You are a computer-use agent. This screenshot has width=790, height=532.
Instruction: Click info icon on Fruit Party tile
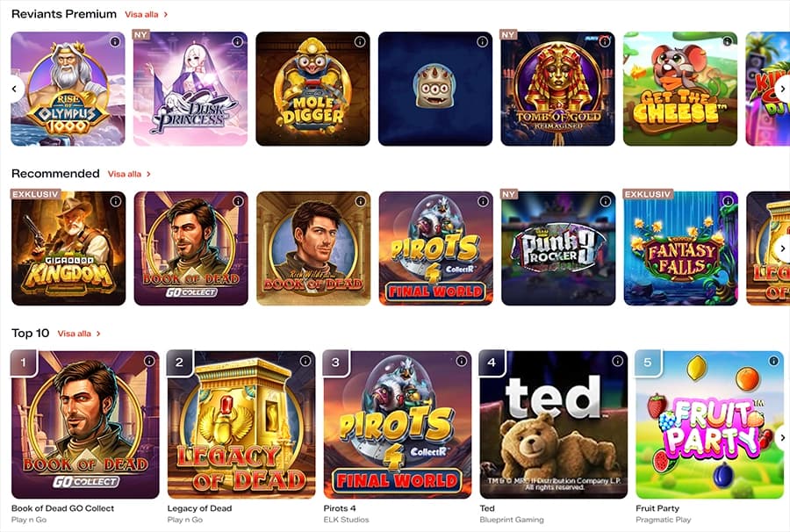pos(774,361)
